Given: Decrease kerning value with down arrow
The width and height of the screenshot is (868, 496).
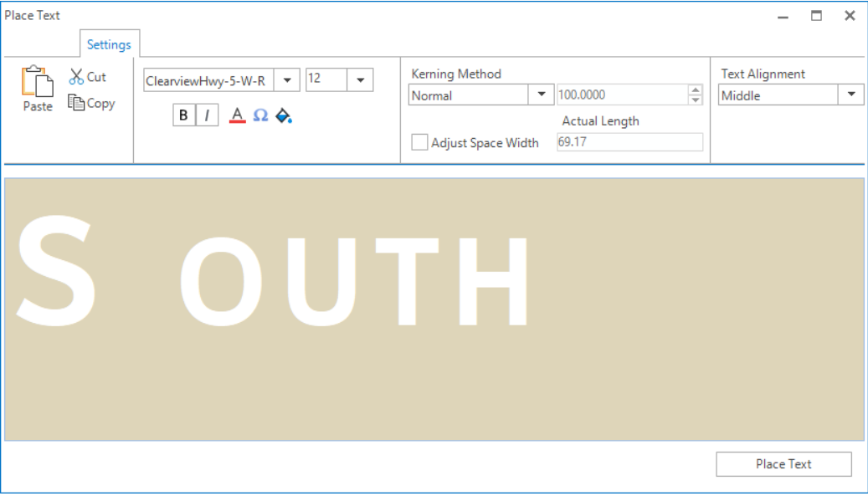Looking at the screenshot, I should (x=696, y=100).
